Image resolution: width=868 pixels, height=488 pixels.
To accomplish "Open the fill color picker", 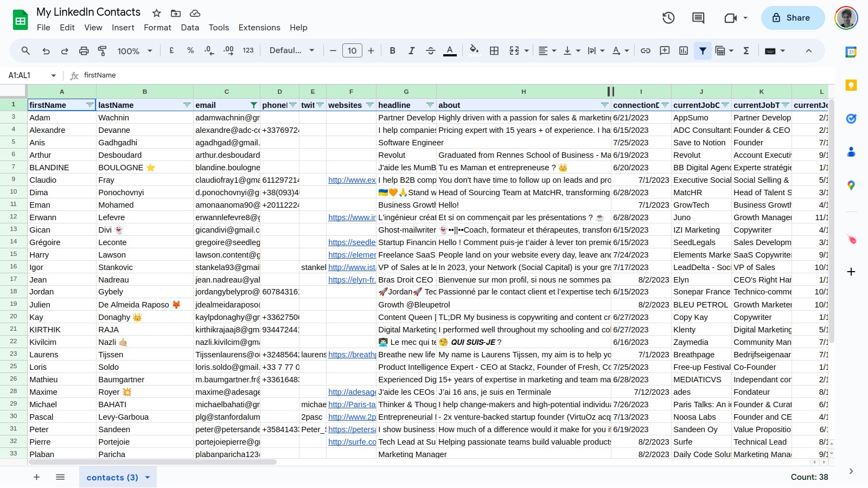I will tap(474, 50).
